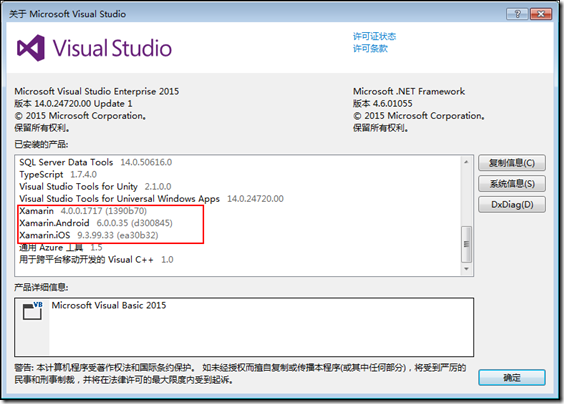This screenshot has width=564, height=404.
Task: Click the help question mark button
Action: 517,14
